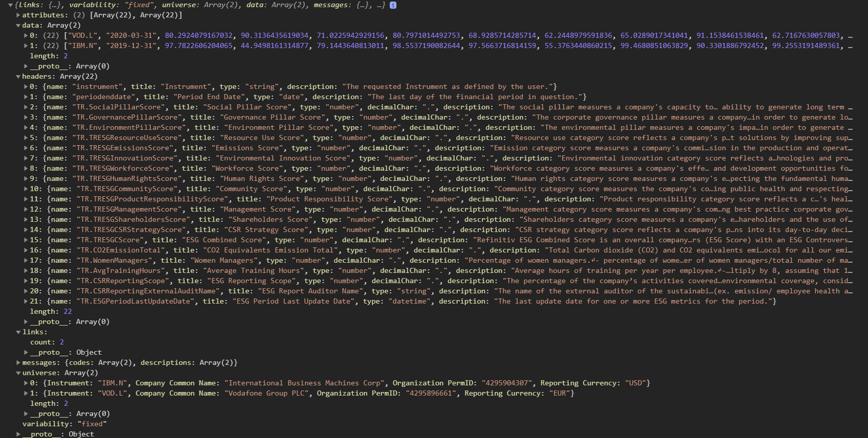Expand header 14 TR.TRESGCSRStrategyScore
868x438 pixels.
26,230
